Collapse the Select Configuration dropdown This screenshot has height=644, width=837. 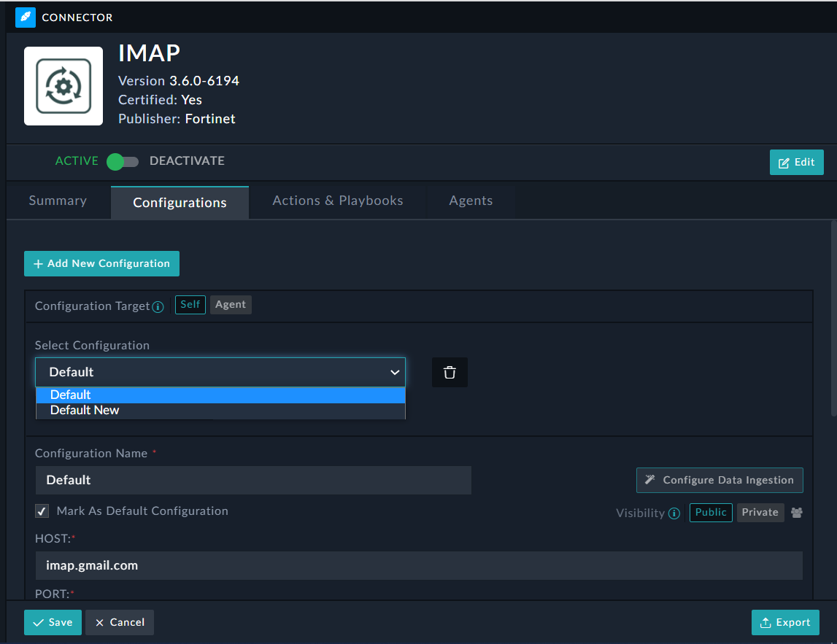(x=220, y=372)
